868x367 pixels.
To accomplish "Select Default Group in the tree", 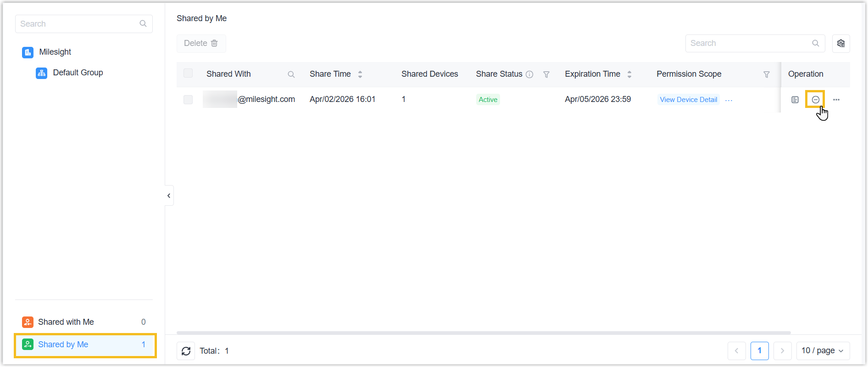I will coord(78,73).
